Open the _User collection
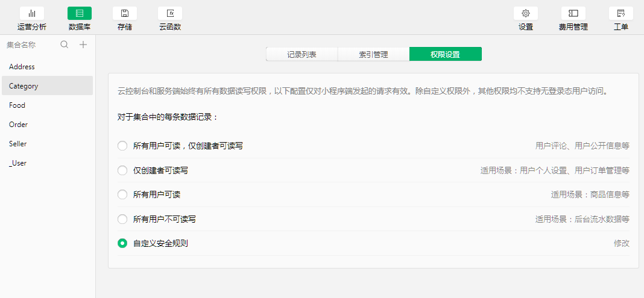 click(47, 163)
